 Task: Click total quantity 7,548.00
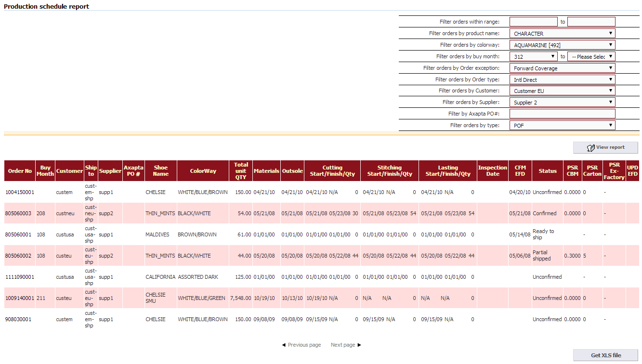click(x=241, y=298)
